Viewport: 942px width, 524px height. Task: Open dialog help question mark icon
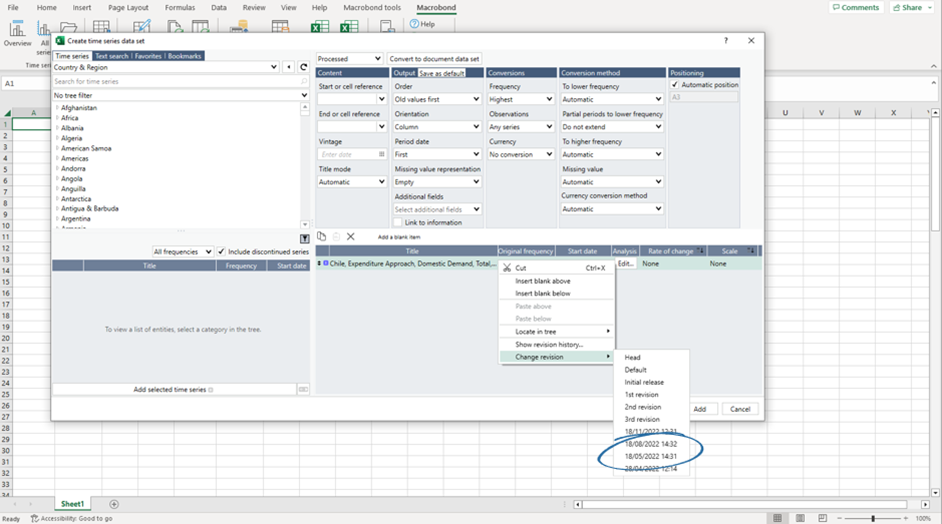[726, 41]
